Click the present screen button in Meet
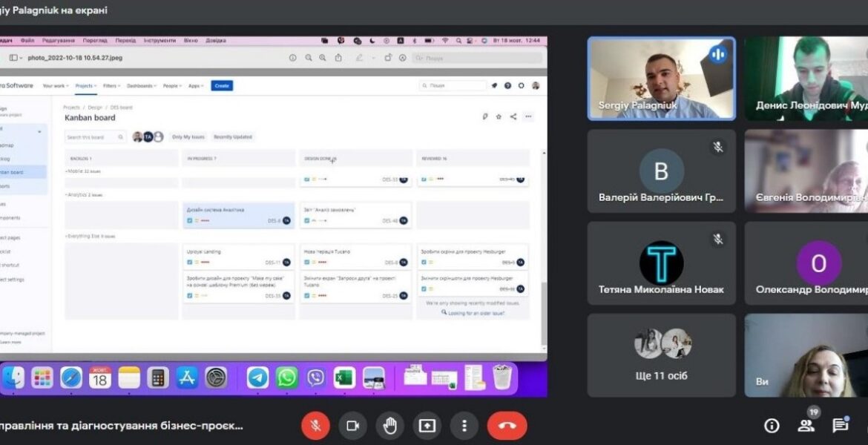Image resolution: width=868 pixels, height=445 pixels. 427,426
